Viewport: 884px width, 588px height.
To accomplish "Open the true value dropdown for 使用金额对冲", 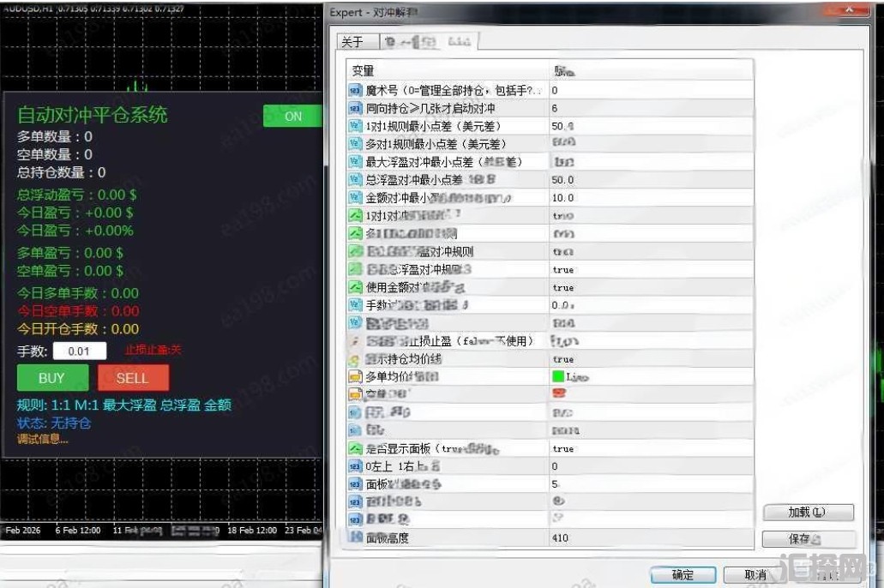I will click(651, 287).
